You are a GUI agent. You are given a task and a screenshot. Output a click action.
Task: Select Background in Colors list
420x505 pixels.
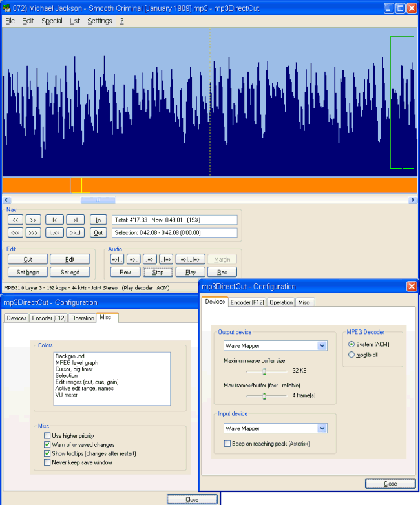tap(70, 356)
